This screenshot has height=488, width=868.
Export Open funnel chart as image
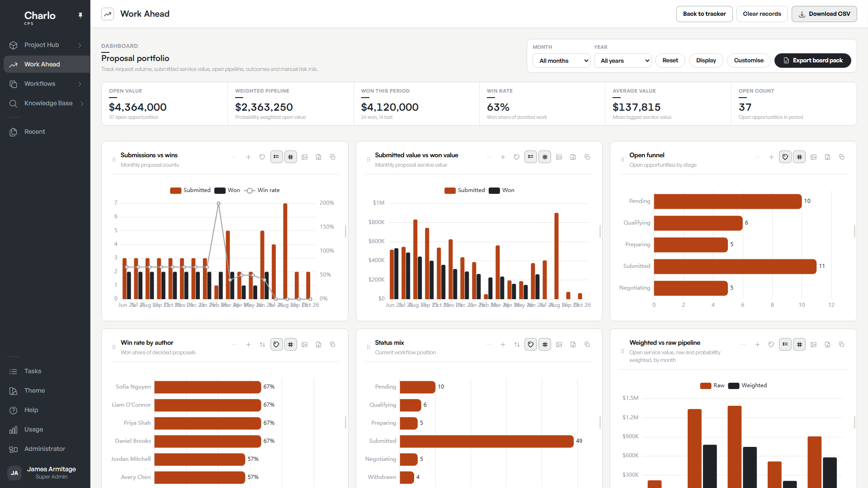(x=814, y=157)
